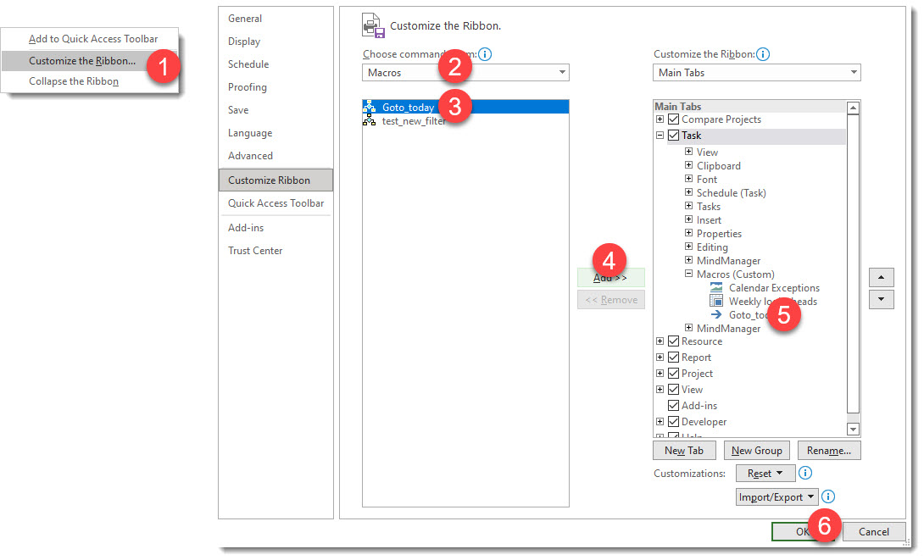924x560 pixels.
Task: Click the blue arrow icon for Goto_today command
Action: point(717,314)
